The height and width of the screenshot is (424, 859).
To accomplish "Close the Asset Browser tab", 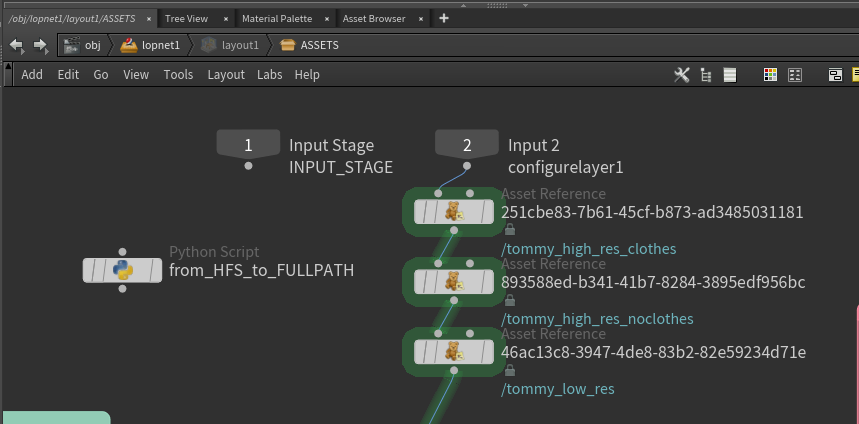I will (x=421, y=19).
